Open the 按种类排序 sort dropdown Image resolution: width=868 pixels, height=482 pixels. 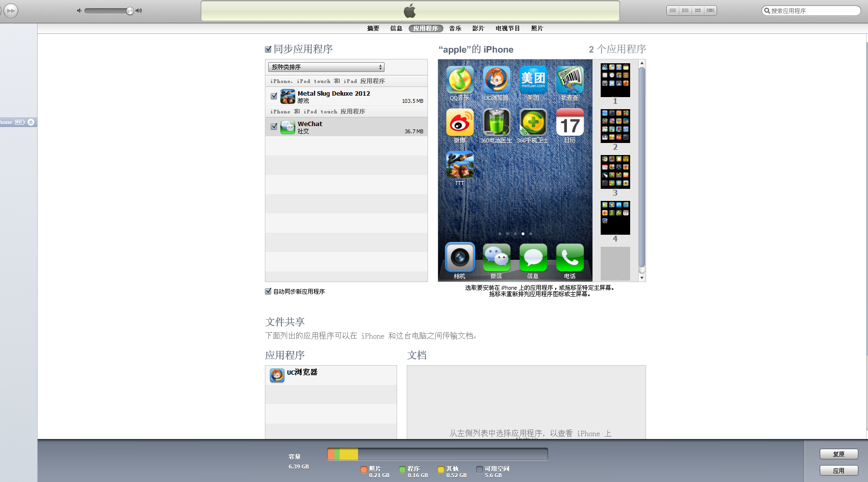pyautogui.click(x=326, y=67)
